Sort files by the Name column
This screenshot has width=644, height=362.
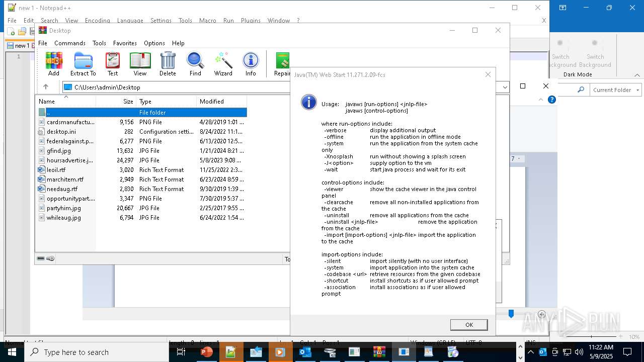point(65,101)
